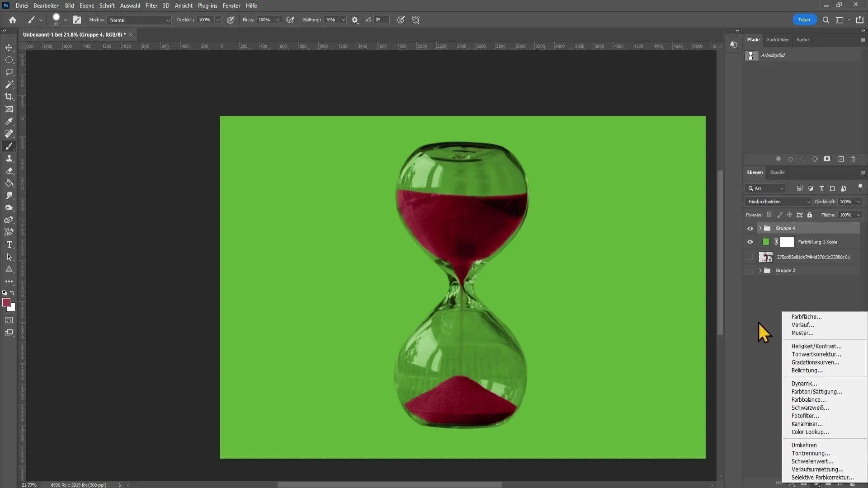868x488 pixels.
Task: Select the Magic Wand tool
Action: (x=9, y=84)
